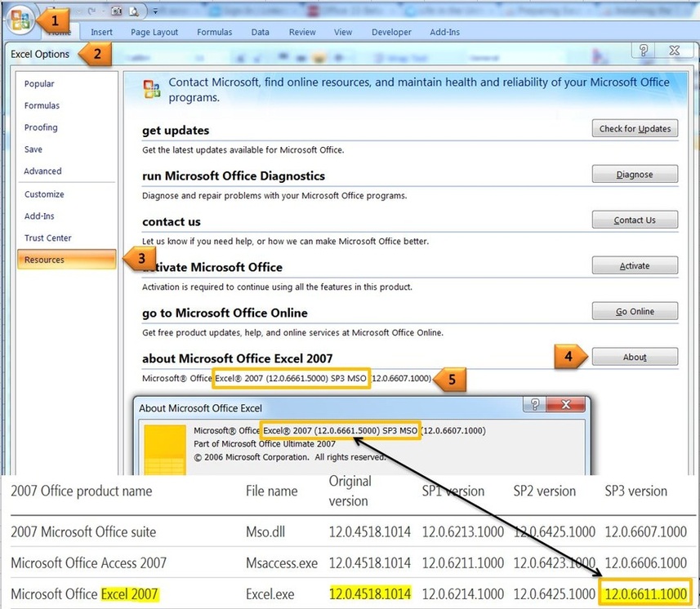Click the Check for Updates button
Screen dimensions: 700x609
pyautogui.click(x=635, y=128)
